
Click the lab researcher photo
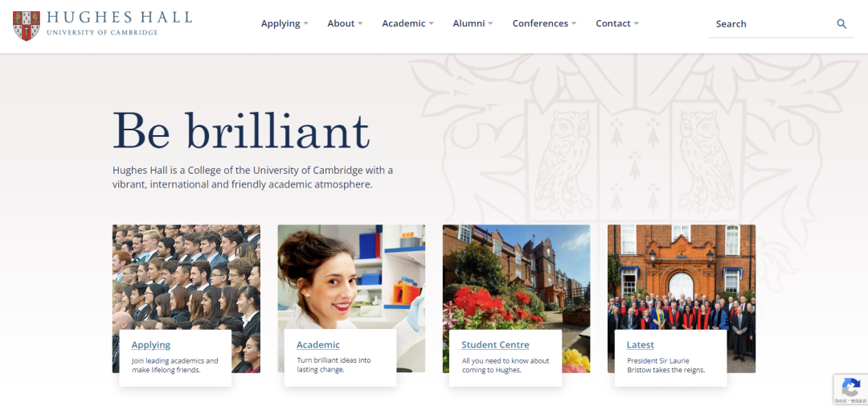pos(351,277)
